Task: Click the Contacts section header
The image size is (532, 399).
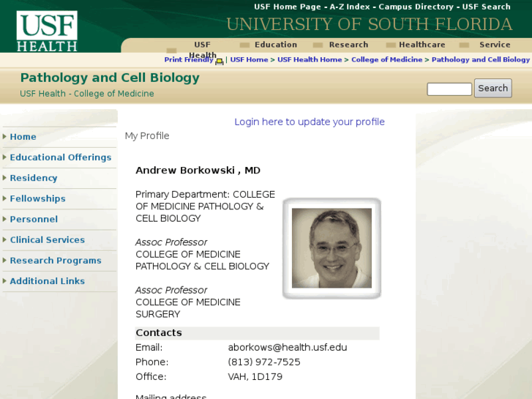Action: pos(257,333)
